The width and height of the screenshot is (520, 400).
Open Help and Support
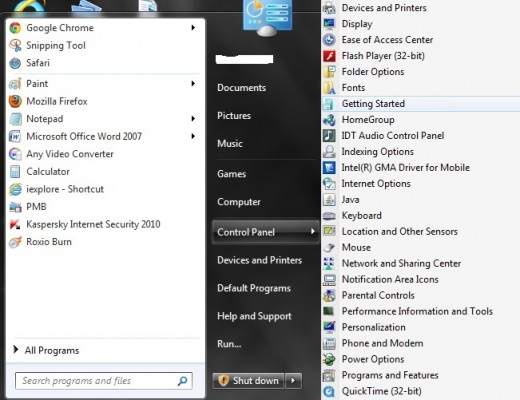tap(254, 316)
